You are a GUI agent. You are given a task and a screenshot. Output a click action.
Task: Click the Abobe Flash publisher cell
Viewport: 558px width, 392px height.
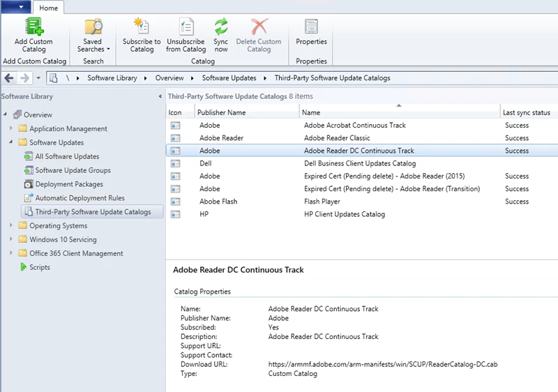point(218,202)
